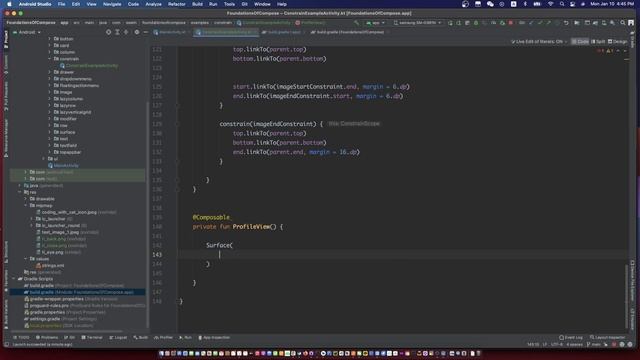The width and height of the screenshot is (640, 360).
Task: Expand all nodes in Project panel toolbar
Action: tap(117, 32)
